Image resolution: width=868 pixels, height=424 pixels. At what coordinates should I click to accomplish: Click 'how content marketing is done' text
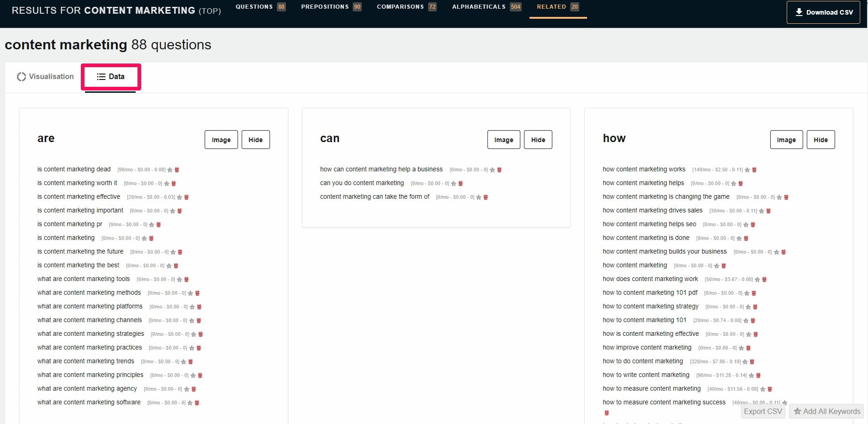(x=646, y=238)
